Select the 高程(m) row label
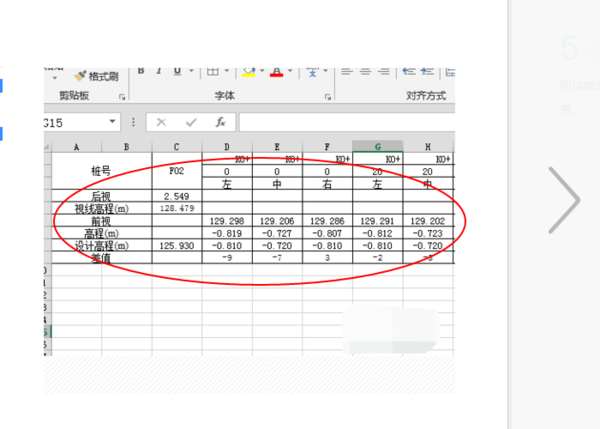The height and width of the screenshot is (429, 600). (101, 233)
